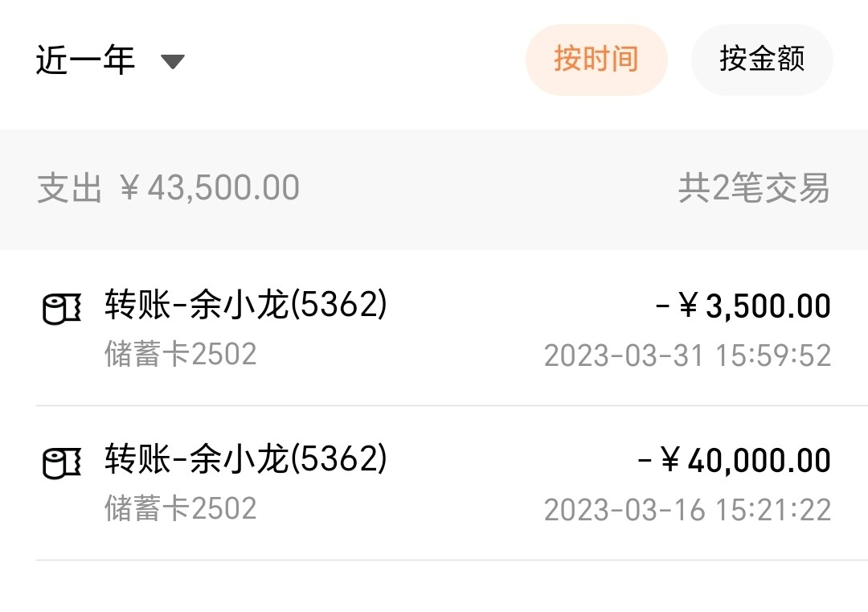Open the 近一年 time range selector label
This screenshot has width=868, height=612.
(x=85, y=60)
